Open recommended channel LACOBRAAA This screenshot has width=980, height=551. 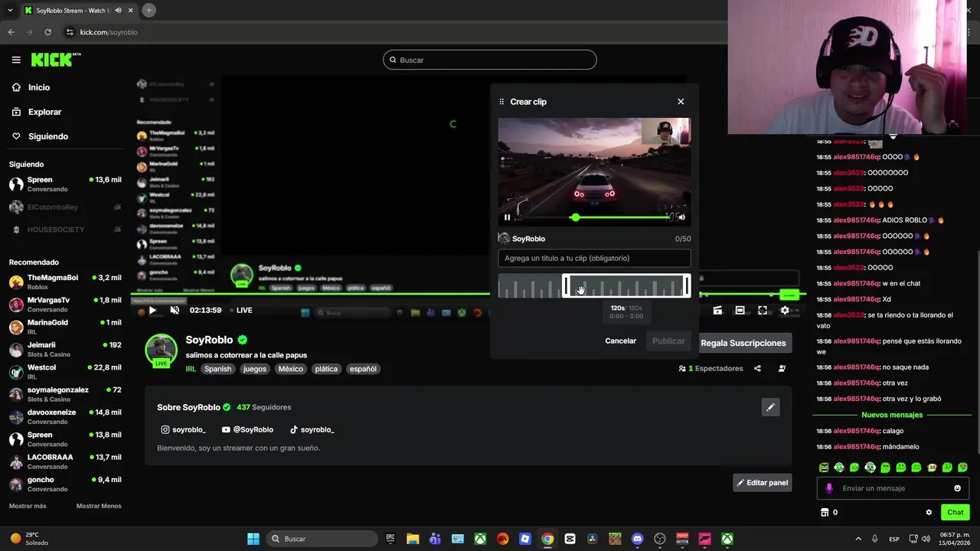click(65, 461)
